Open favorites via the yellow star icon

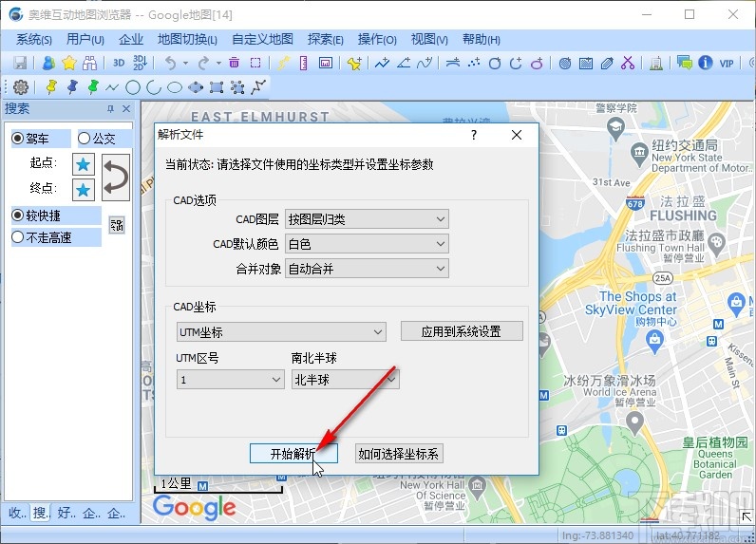click(x=69, y=63)
